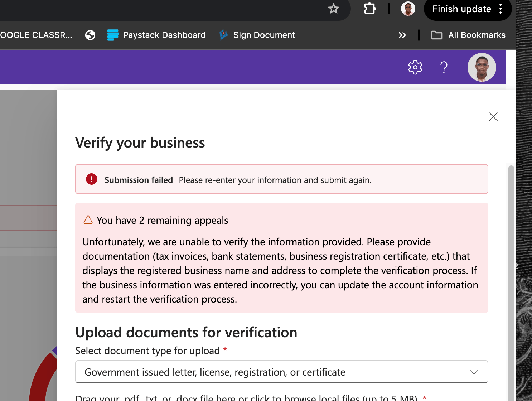Open the browser extensions puzzle icon
Viewport: 532px width, 401px height.
point(370,9)
